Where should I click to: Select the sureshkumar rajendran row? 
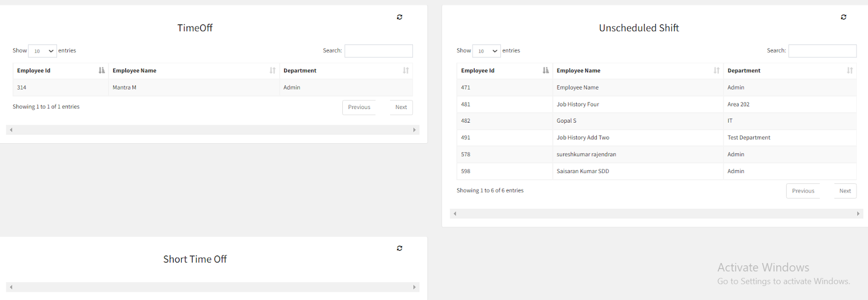pos(586,155)
